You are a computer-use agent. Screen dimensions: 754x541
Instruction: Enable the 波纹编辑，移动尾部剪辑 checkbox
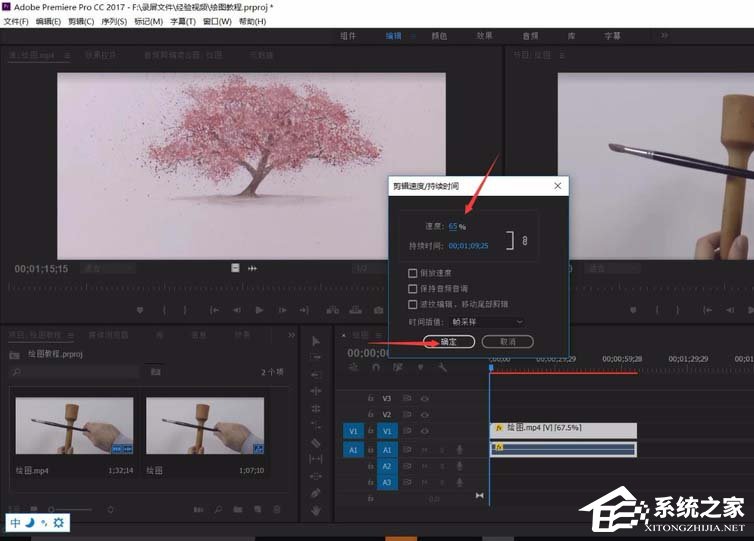pos(412,304)
